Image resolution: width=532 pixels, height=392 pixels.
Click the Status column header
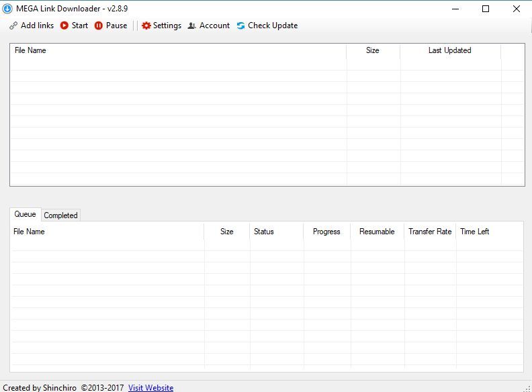277,232
